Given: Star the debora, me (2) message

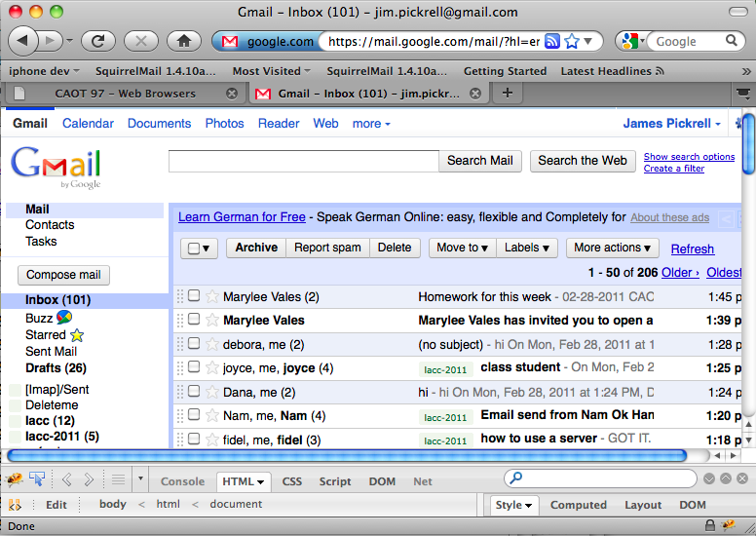Looking at the screenshot, I should (212, 344).
